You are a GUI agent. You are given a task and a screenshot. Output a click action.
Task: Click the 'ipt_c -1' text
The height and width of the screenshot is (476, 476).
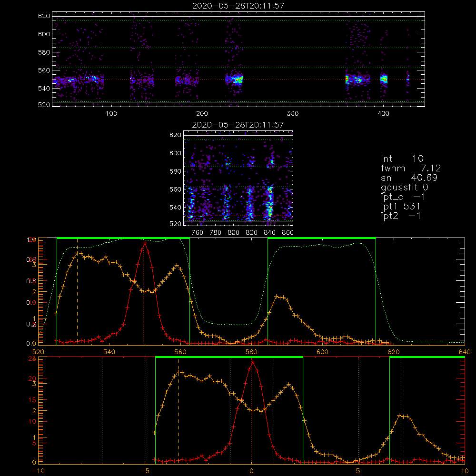pos(404,197)
